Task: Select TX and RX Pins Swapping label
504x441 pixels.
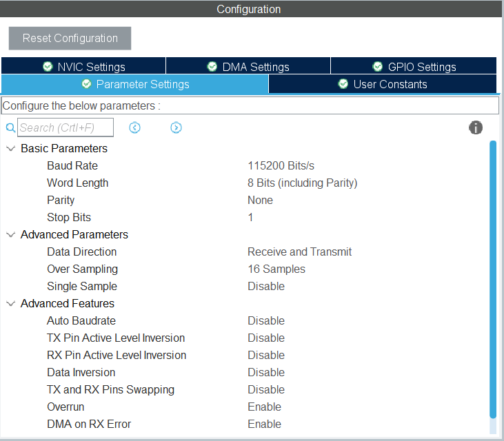Action: pos(110,389)
